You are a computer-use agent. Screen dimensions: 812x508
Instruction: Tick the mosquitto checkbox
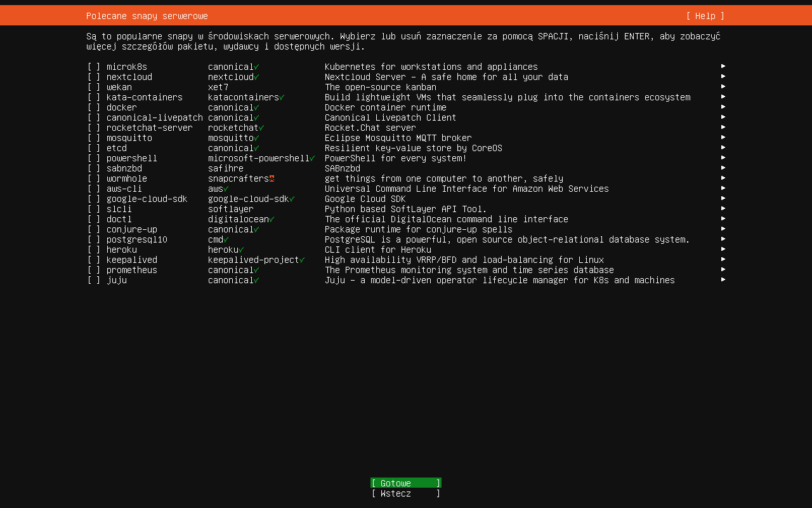tap(94, 138)
